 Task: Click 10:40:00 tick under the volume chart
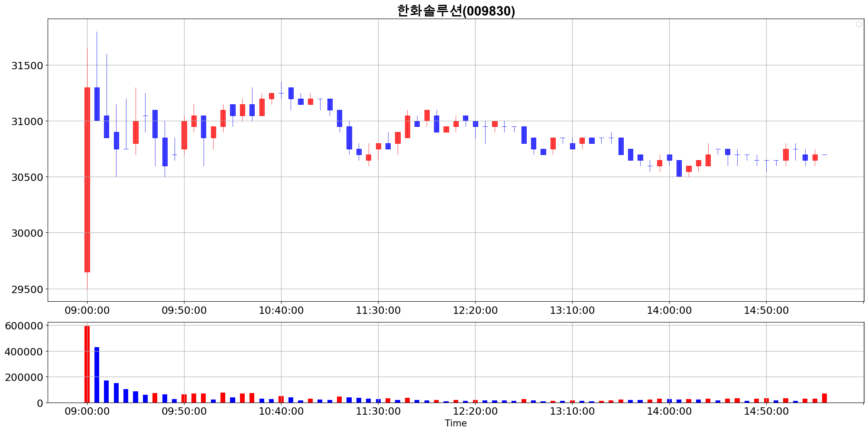(x=281, y=412)
